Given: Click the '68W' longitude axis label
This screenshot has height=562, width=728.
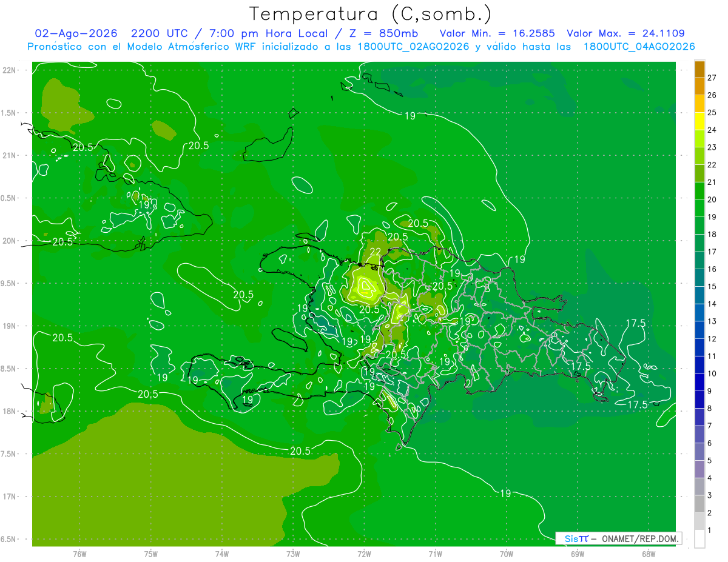Looking at the screenshot, I should 649,554.
